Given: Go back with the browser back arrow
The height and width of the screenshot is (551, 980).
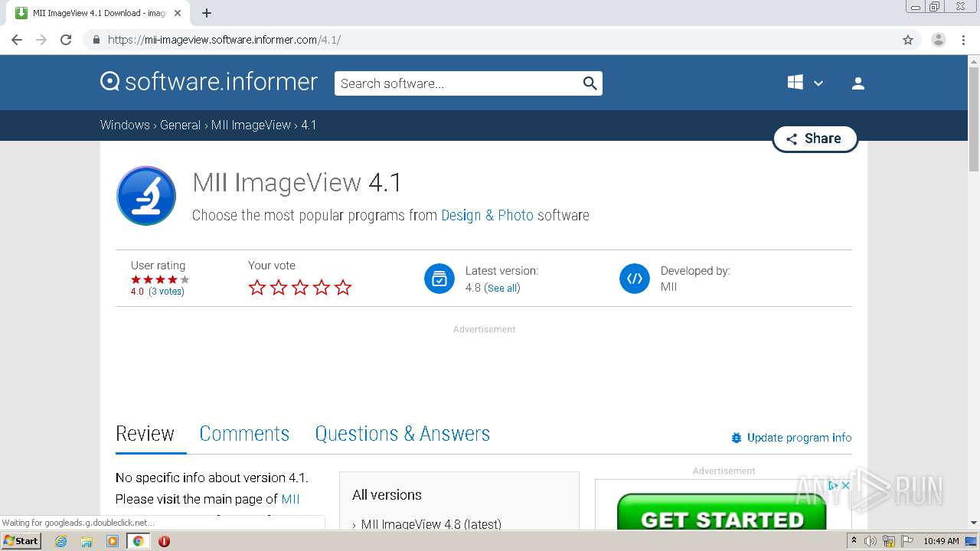Looking at the screenshot, I should point(17,40).
